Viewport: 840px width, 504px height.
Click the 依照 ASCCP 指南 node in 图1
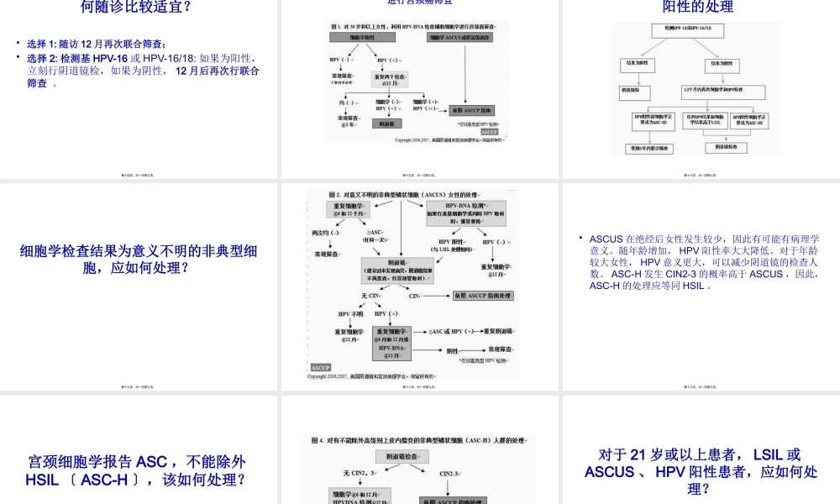point(471,110)
